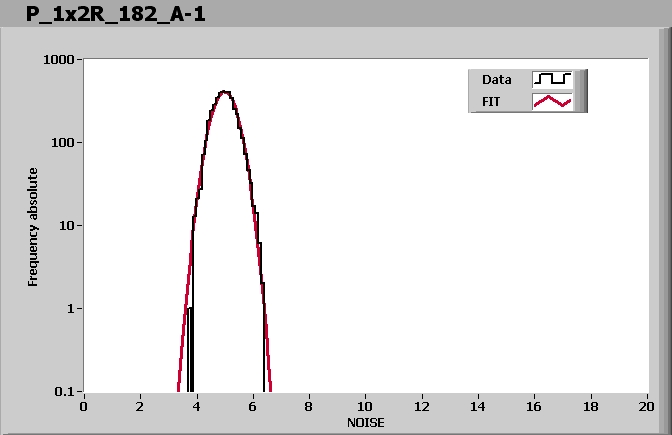Click the x-axis maximum value 20
Screen dimensions: 672x435
pos(646,407)
